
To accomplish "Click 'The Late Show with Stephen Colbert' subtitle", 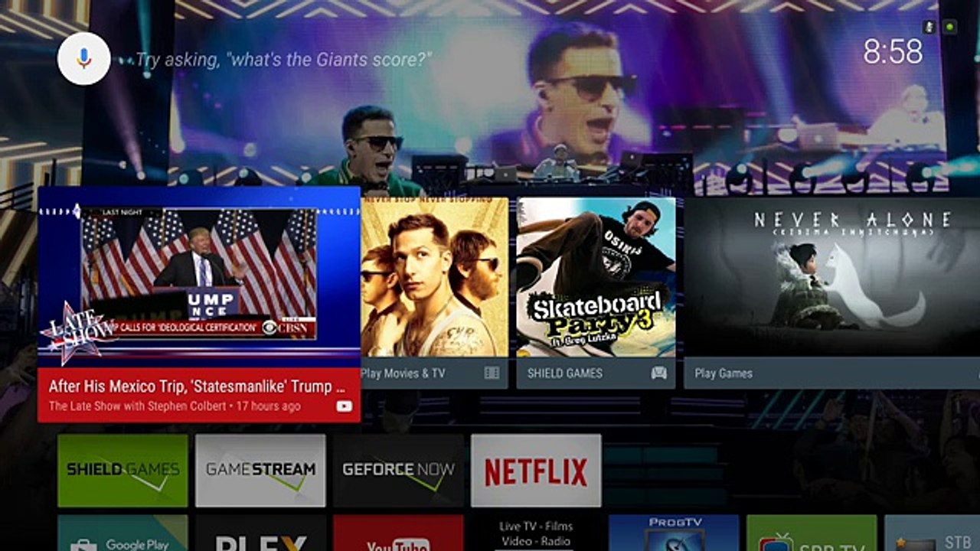I will point(138,406).
